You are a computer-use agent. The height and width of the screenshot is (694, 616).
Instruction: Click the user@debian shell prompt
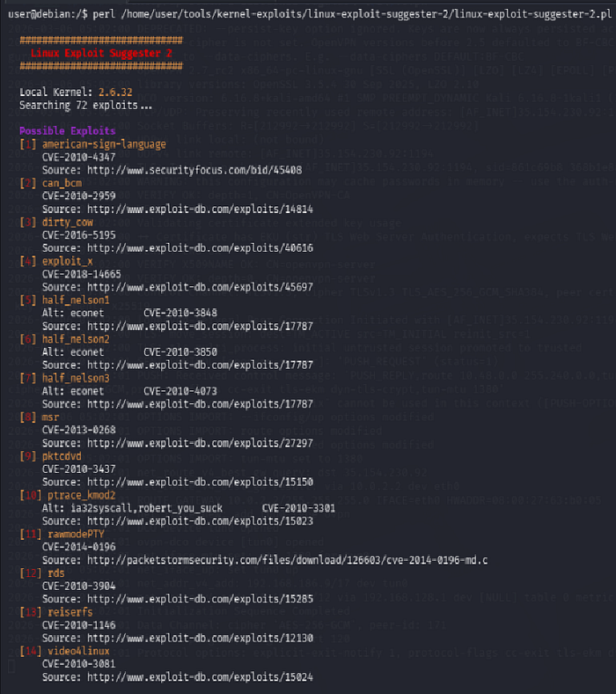pos(48,14)
